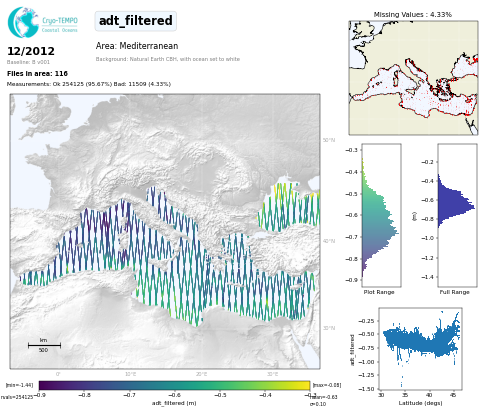Click the max=-0.08 colorbar label
The width and height of the screenshot is (492, 410).
pyautogui.click(x=326, y=385)
